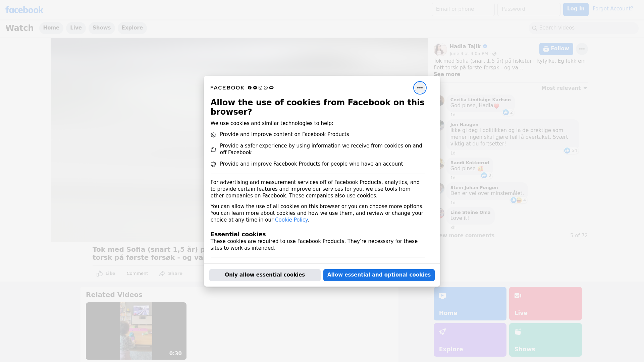The image size is (644, 362).
Task: Open post options ellipsis beside Follow
Action: [x=582, y=49]
